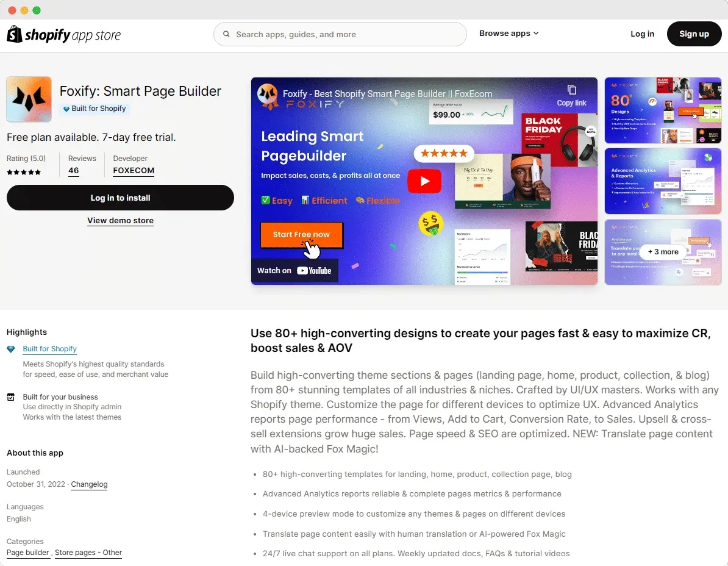The image size is (728, 566).
Task: Click the Browse apps chevron arrow
Action: pyautogui.click(x=537, y=34)
